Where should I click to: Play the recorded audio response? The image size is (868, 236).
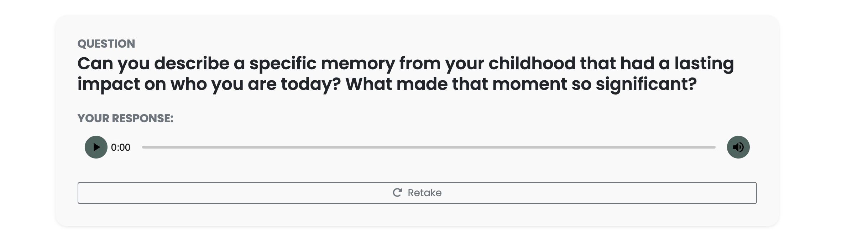96,147
